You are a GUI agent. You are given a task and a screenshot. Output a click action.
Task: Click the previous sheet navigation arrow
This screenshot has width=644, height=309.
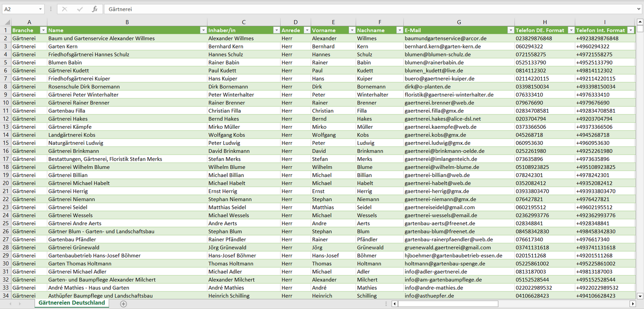(9, 304)
